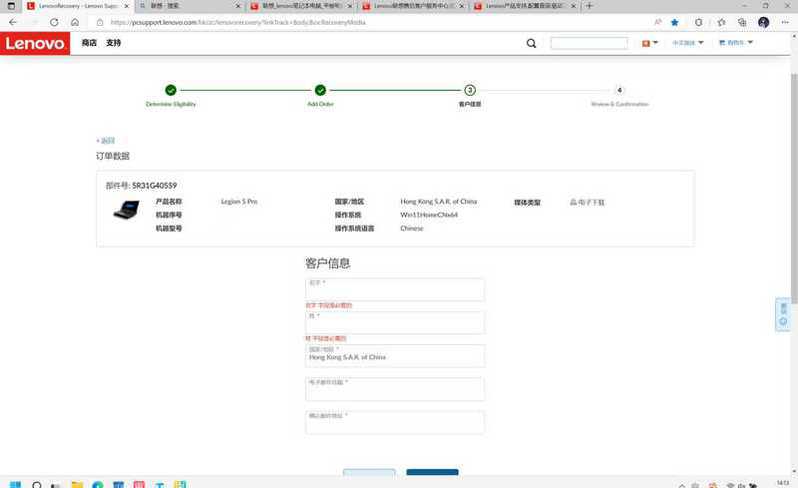This screenshot has height=488, width=798.
Task: Click the taskbar search icon
Action: point(37,484)
